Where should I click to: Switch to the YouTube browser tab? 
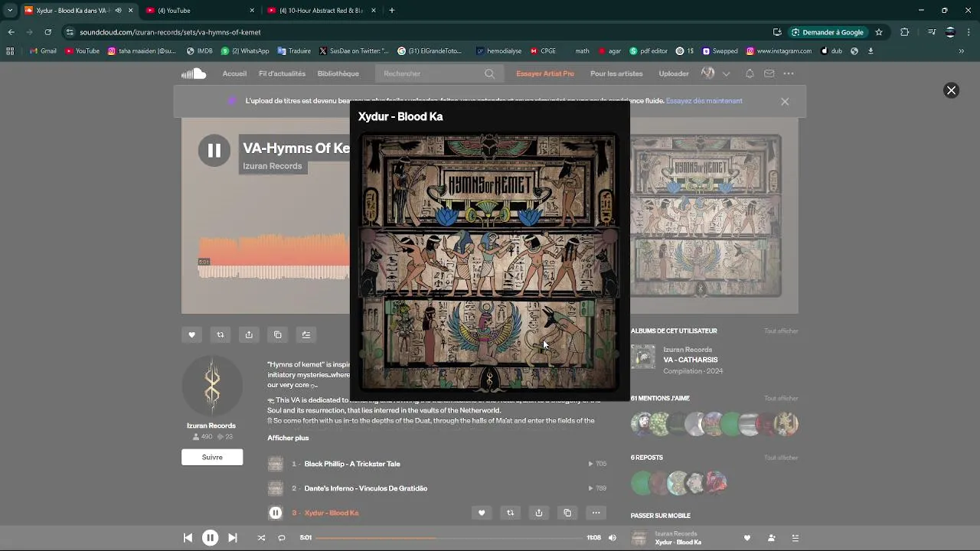tap(198, 11)
